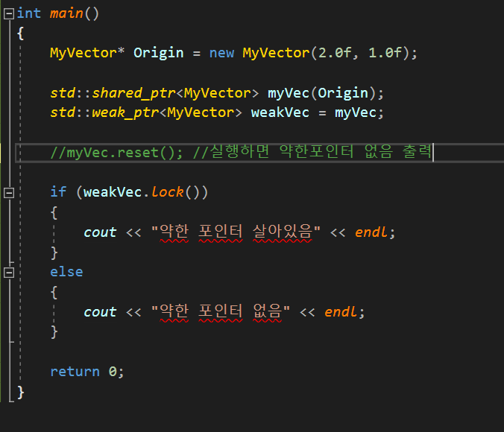The width and height of the screenshot is (504, 432).
Task: Collapse the main function block
Action: (x=9, y=14)
